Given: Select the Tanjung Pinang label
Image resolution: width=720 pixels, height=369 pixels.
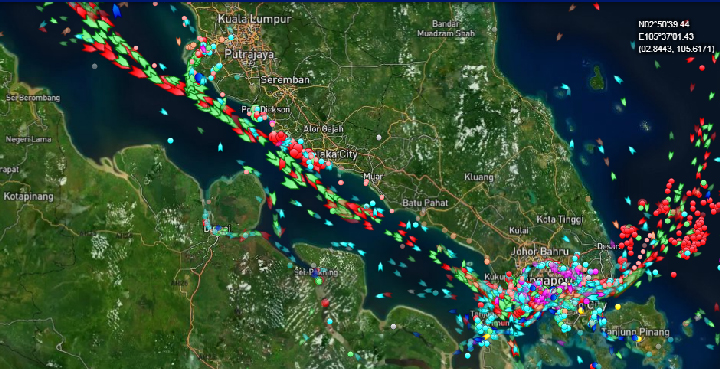Looking at the screenshot, I should click(635, 332).
